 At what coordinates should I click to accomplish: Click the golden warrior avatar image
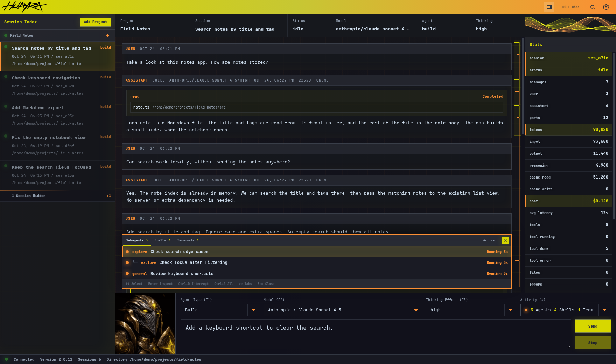(145, 324)
